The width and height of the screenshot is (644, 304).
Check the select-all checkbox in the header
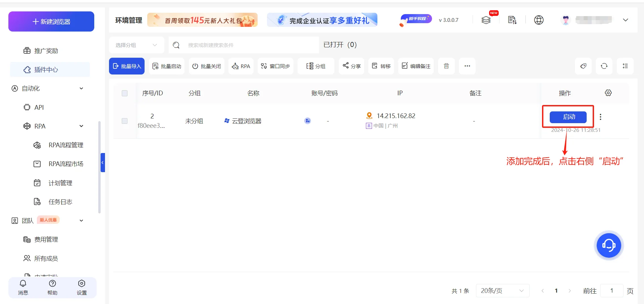coord(124,93)
